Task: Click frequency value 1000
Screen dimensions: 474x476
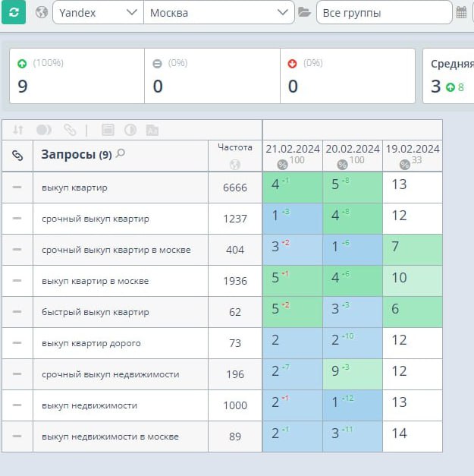Action: coord(235,405)
